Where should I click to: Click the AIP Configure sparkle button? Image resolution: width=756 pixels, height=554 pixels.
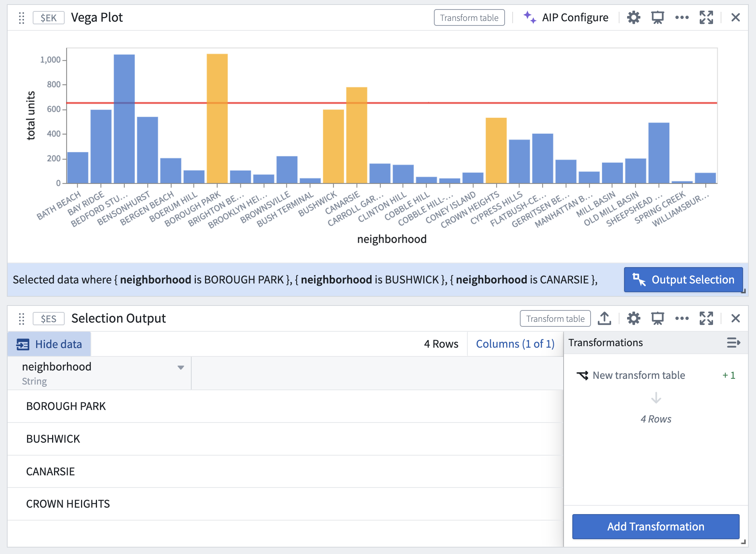click(x=566, y=17)
